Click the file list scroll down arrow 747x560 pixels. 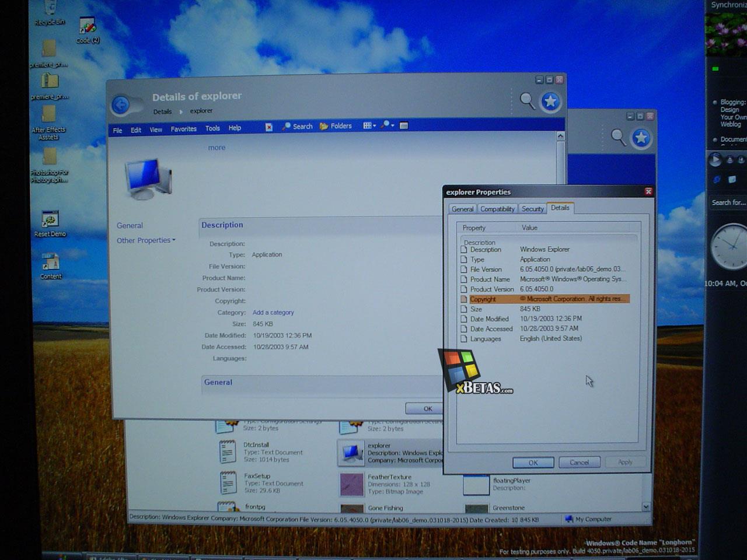(646, 507)
